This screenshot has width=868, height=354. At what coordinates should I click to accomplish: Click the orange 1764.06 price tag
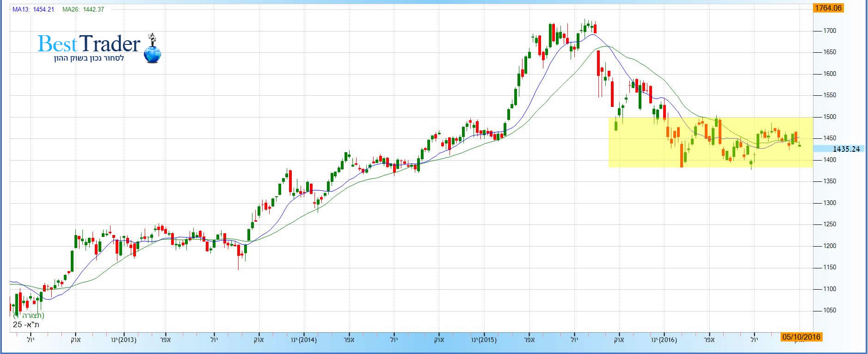828,8
